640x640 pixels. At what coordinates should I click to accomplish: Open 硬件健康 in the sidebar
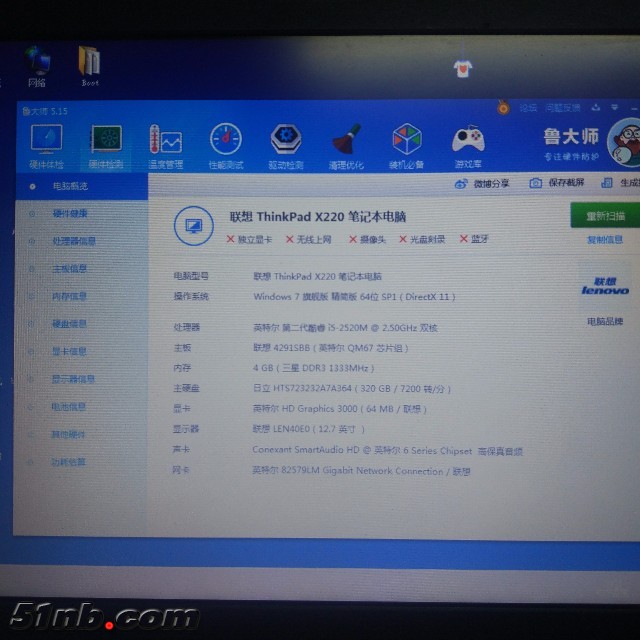point(70,213)
